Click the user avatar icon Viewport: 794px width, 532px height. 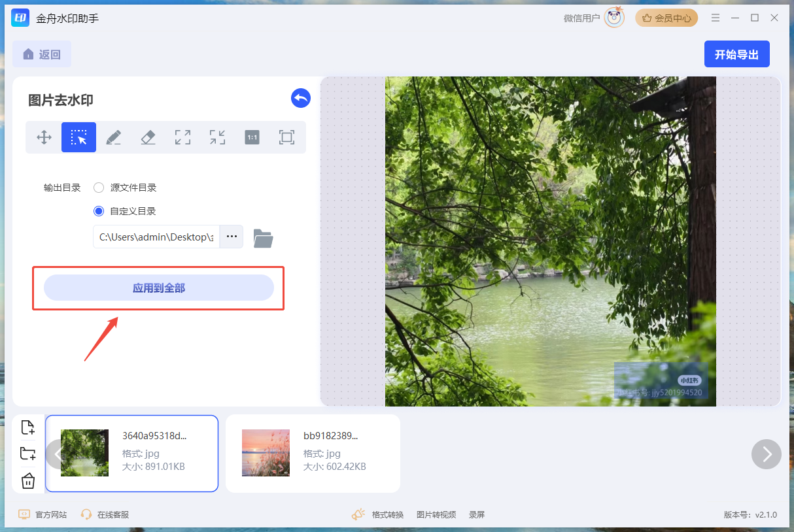pyautogui.click(x=614, y=18)
